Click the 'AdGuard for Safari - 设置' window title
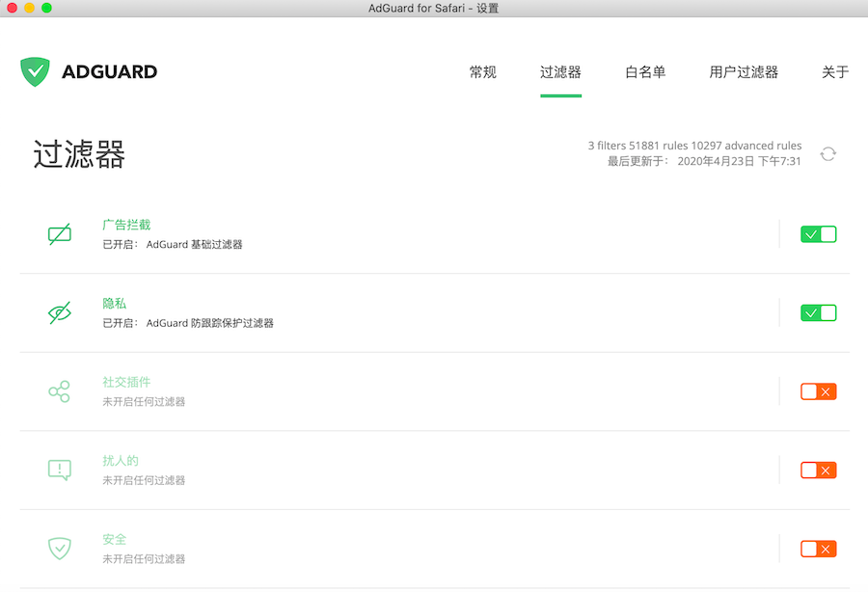 click(x=433, y=9)
